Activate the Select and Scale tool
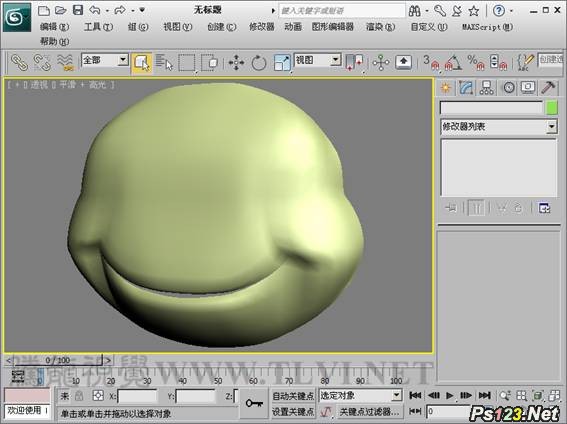This screenshot has width=567, height=424. [282, 63]
